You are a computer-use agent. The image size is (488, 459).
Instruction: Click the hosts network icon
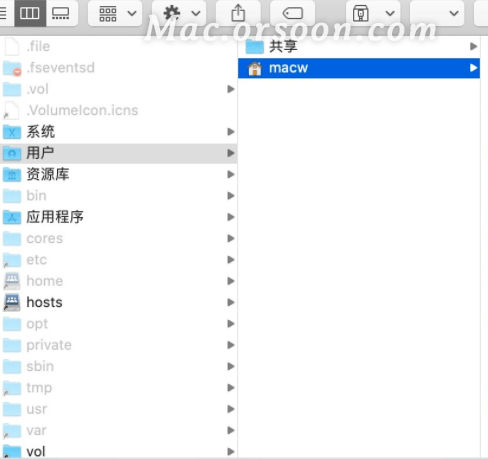tap(12, 303)
